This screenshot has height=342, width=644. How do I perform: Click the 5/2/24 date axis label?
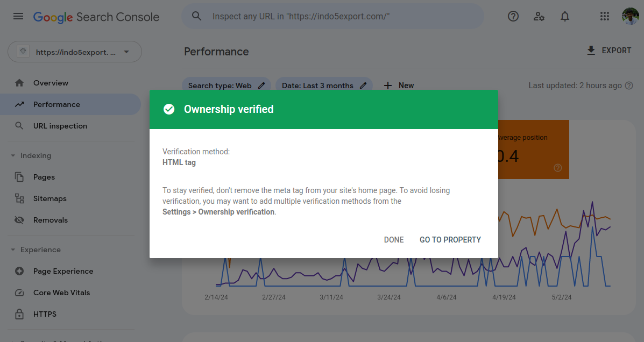click(x=562, y=297)
